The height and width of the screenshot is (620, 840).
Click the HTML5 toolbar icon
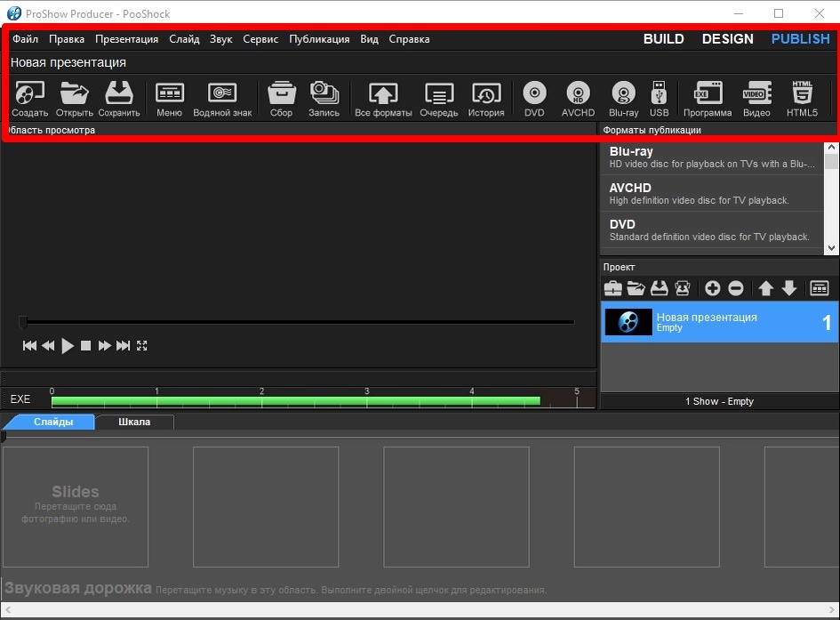tap(802, 99)
